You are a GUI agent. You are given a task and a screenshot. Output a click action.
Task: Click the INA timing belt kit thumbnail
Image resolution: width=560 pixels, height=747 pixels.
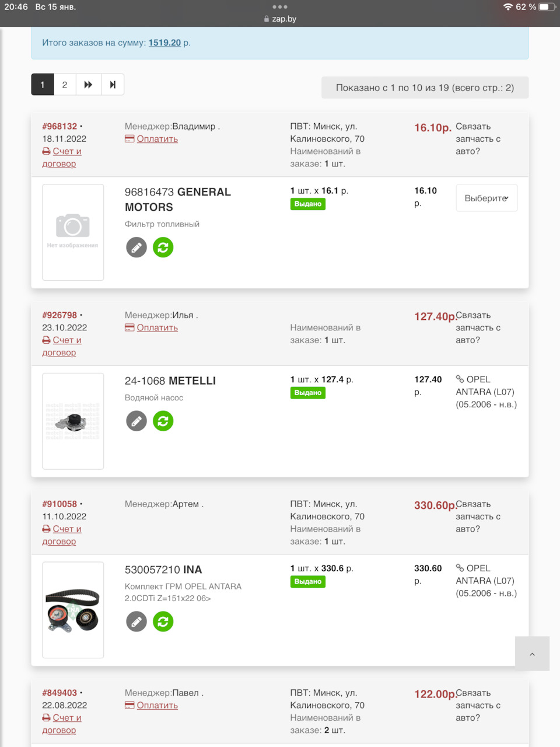click(73, 610)
